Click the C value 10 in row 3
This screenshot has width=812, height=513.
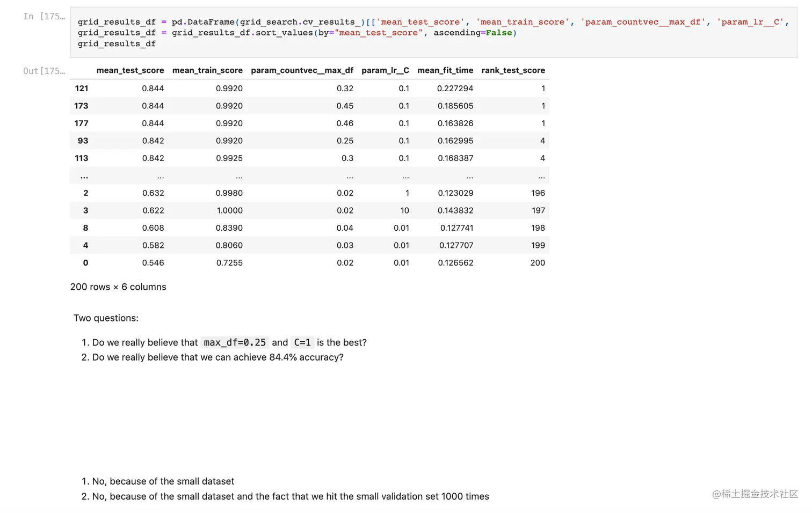point(404,210)
